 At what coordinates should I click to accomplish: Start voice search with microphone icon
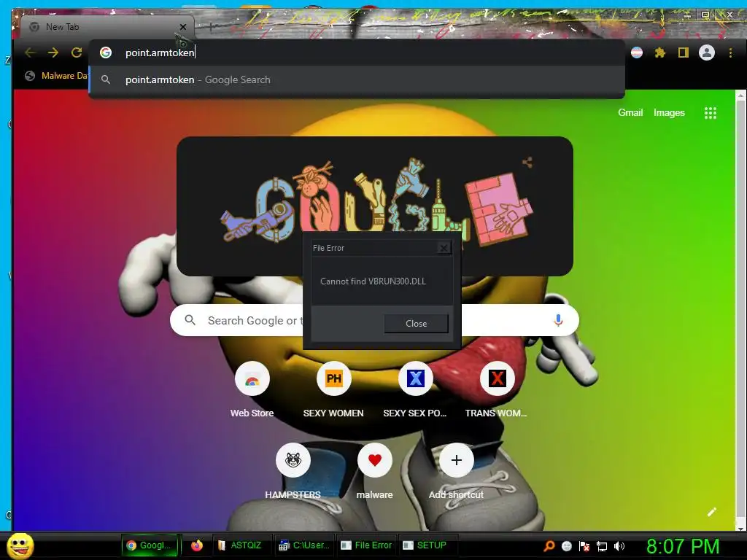tap(558, 321)
